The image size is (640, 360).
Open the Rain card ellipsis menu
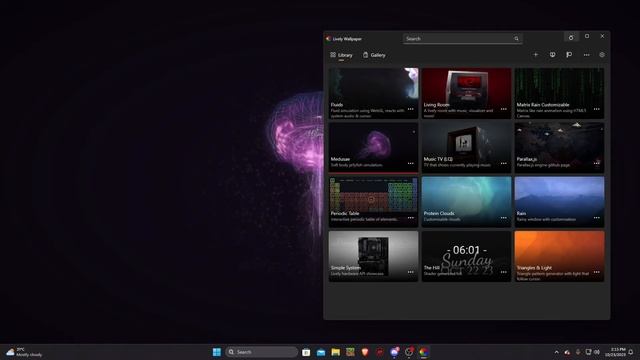pyautogui.click(x=597, y=218)
